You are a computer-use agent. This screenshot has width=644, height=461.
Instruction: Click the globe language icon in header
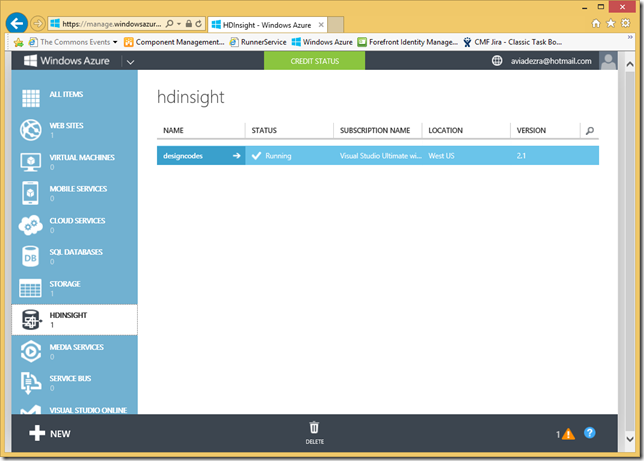497,61
